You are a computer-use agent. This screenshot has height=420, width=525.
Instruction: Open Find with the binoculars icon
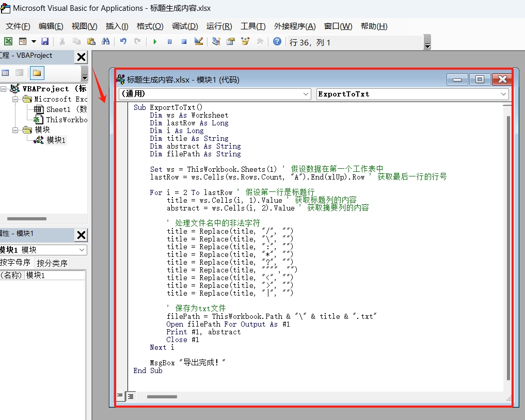(x=106, y=41)
